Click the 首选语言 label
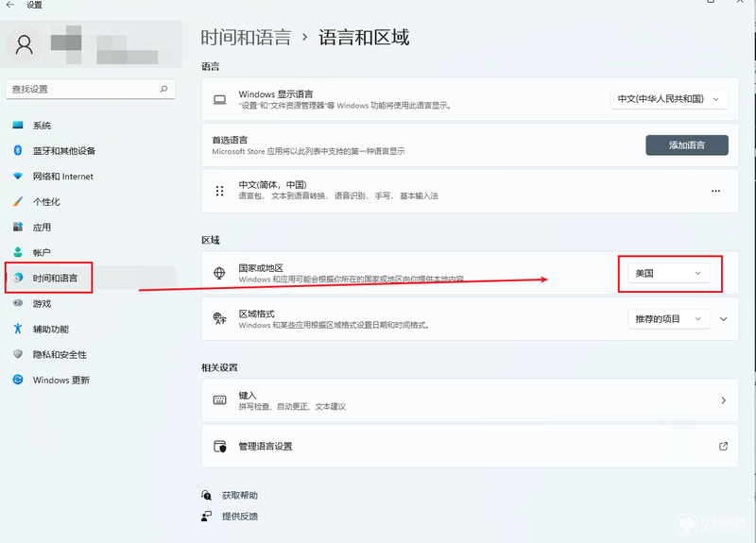 230,140
